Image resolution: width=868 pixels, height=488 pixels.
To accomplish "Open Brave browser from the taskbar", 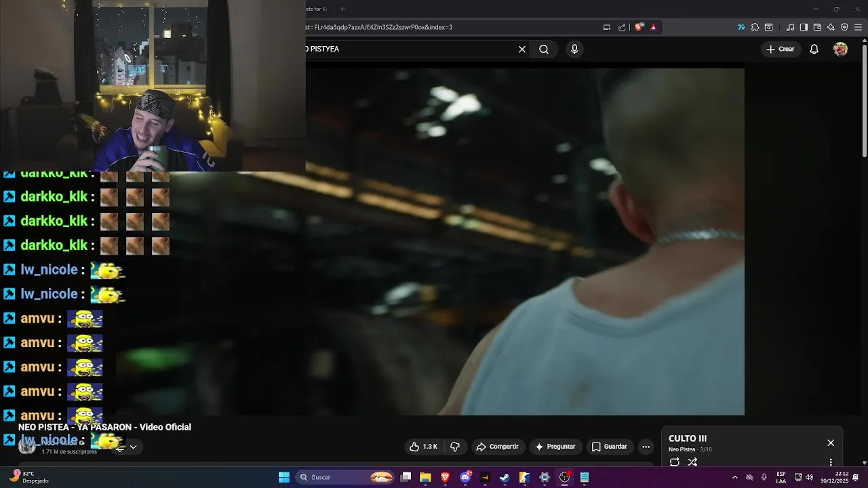I will tap(445, 477).
